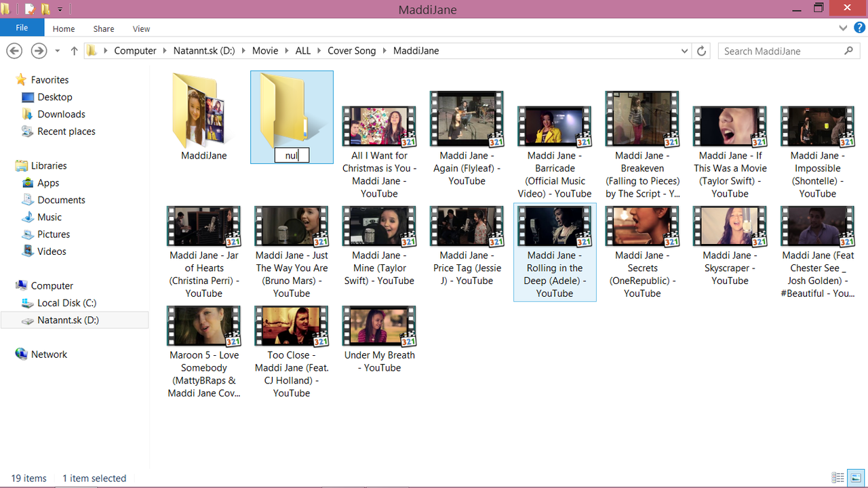
Task: Select Natannt.sk (D:) drive in sidebar
Action: click(75, 320)
